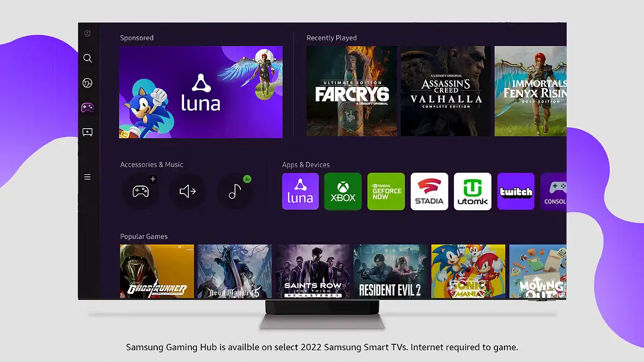Click the Samsung Gaming Hub caption text
The height and width of the screenshot is (362, 644).
[x=322, y=347]
